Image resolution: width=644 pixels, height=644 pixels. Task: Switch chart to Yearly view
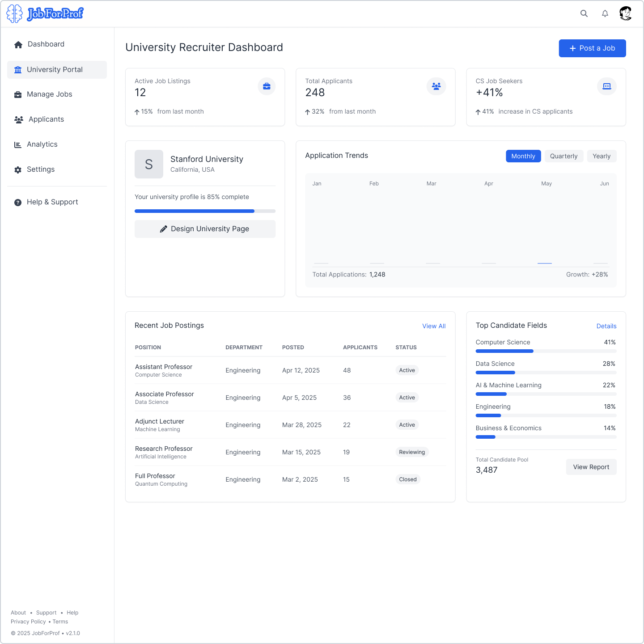tap(602, 156)
